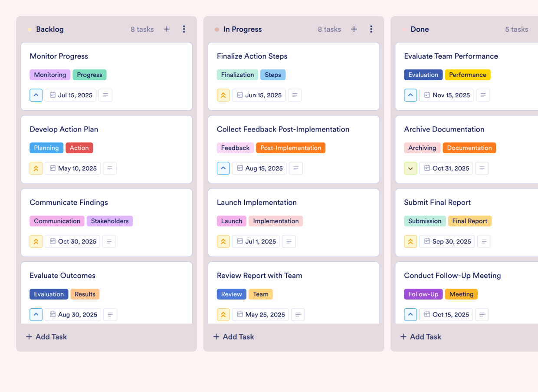Click the plus icon in the Backlog header
Image resolution: width=538 pixels, height=392 pixels.
[x=167, y=29]
